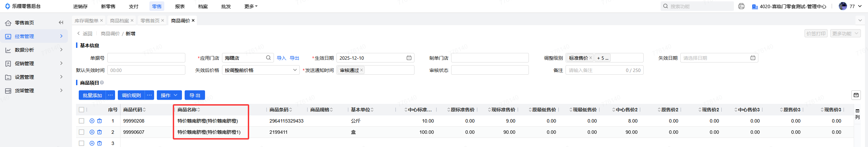The image size is (868, 147).
Task: Open the 失效后价格 dropdown
Action: pyautogui.click(x=260, y=70)
